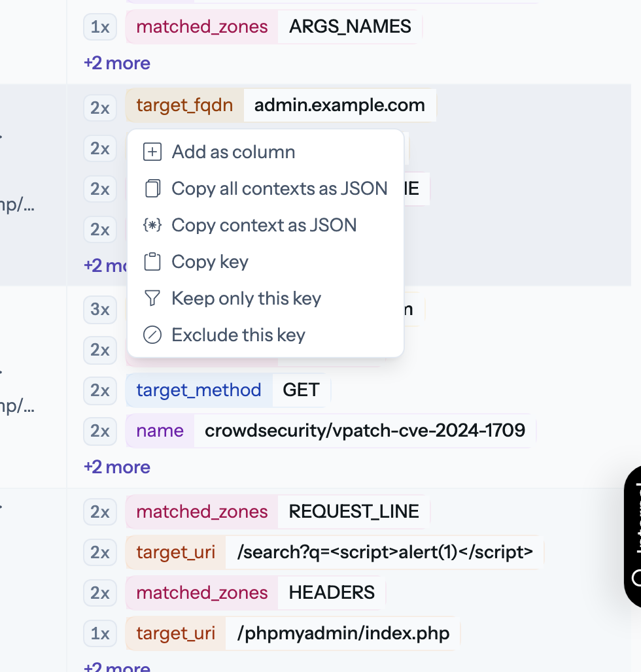Click the clipboard icon beside Copy key

coord(152,261)
